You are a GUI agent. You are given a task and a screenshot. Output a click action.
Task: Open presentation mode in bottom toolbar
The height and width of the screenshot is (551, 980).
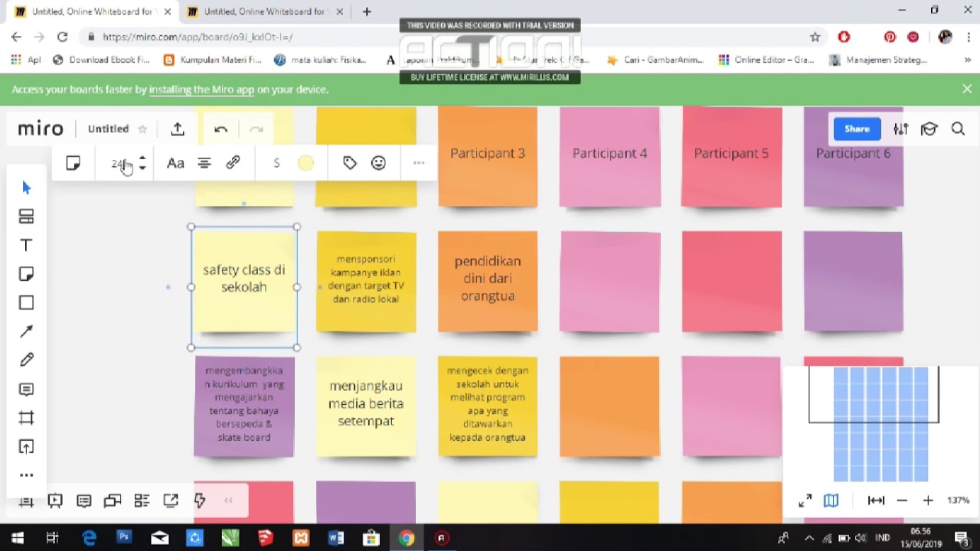(55, 500)
